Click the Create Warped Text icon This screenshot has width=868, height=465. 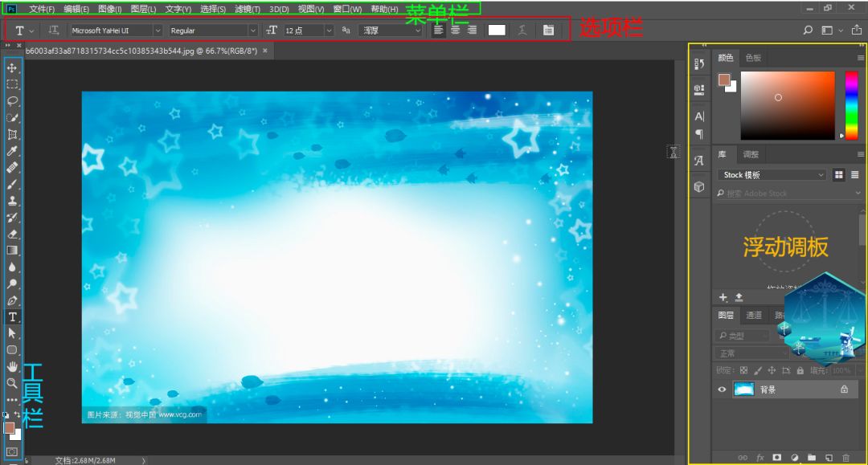tap(522, 30)
